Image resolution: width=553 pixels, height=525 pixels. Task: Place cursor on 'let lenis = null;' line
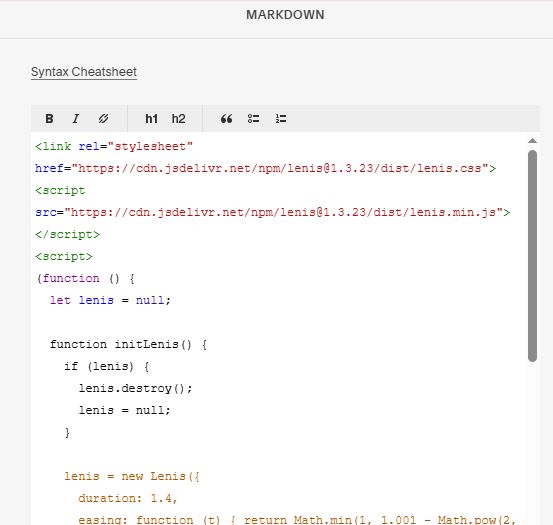tap(110, 300)
